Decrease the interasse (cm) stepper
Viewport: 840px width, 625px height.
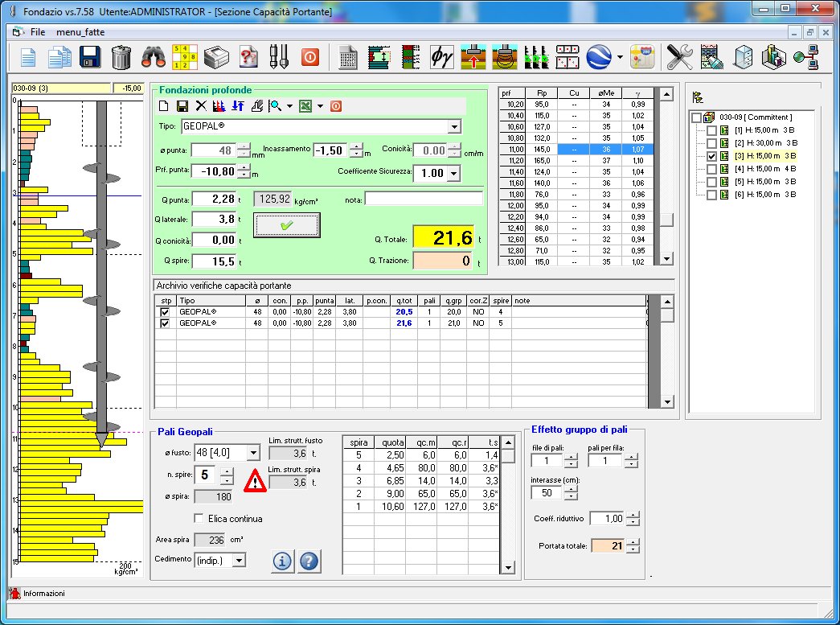point(571,496)
